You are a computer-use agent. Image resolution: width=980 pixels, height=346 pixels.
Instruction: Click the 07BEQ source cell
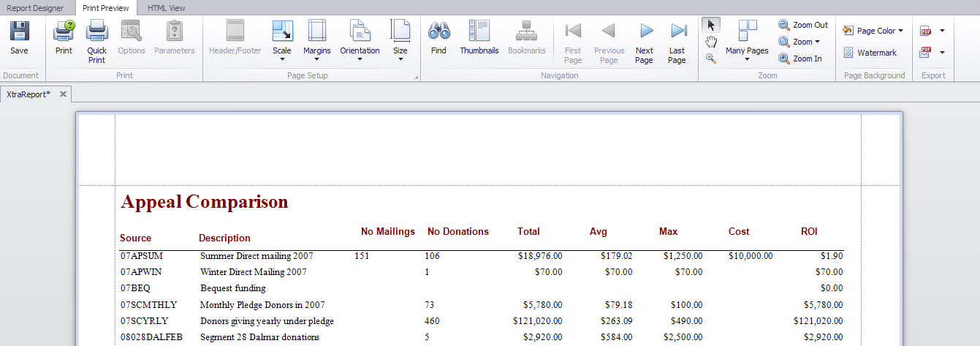pyautogui.click(x=136, y=288)
